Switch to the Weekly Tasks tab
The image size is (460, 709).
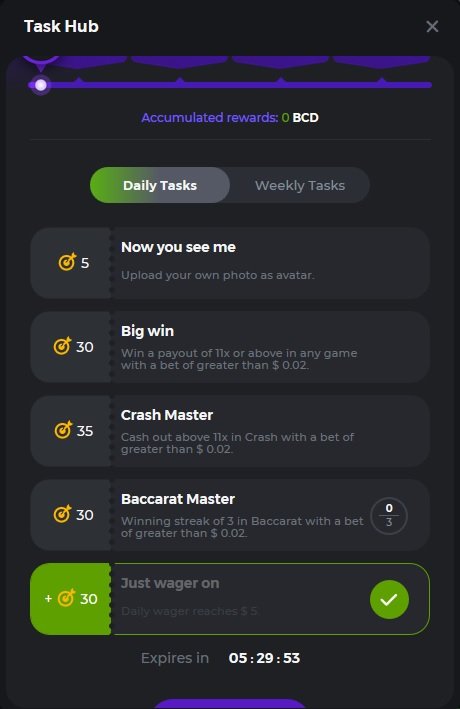[299, 185]
